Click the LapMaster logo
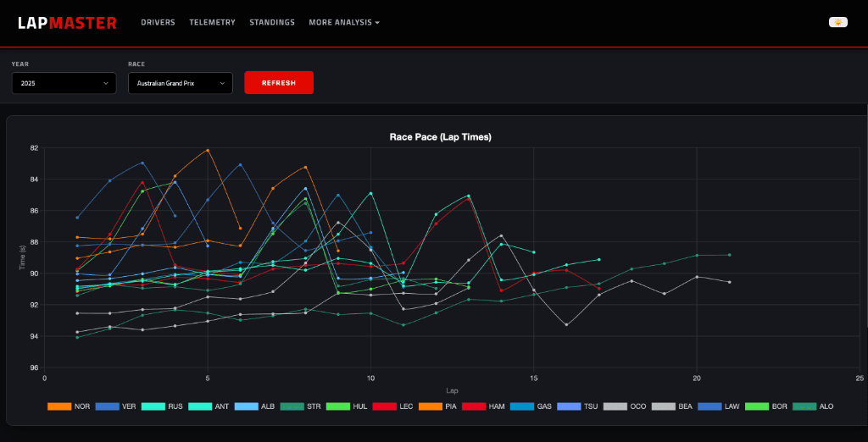 tap(67, 23)
